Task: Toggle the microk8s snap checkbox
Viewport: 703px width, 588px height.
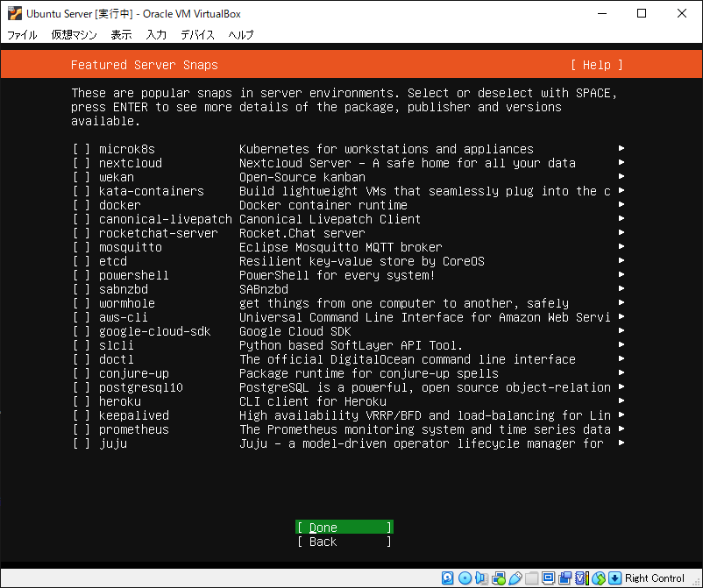Action: coord(82,149)
